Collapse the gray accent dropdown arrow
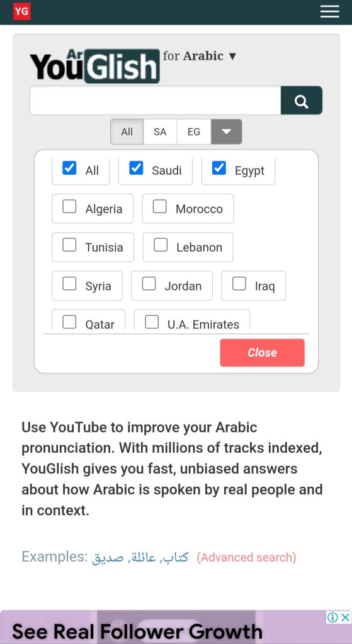The width and height of the screenshot is (352, 644). click(226, 132)
